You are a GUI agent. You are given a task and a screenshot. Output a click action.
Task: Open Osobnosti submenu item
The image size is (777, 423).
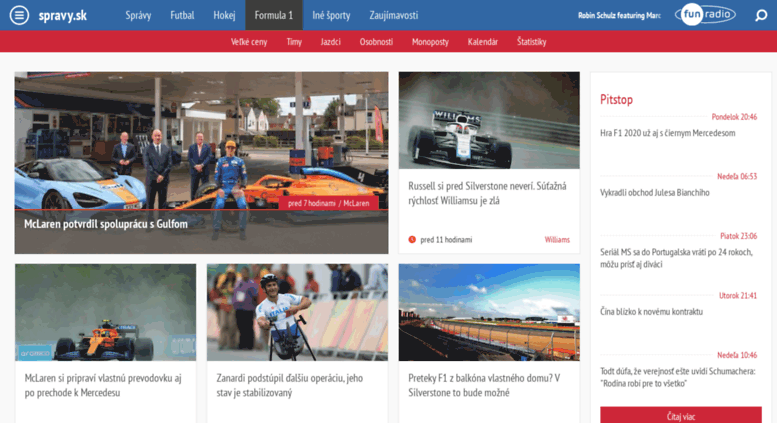point(376,42)
